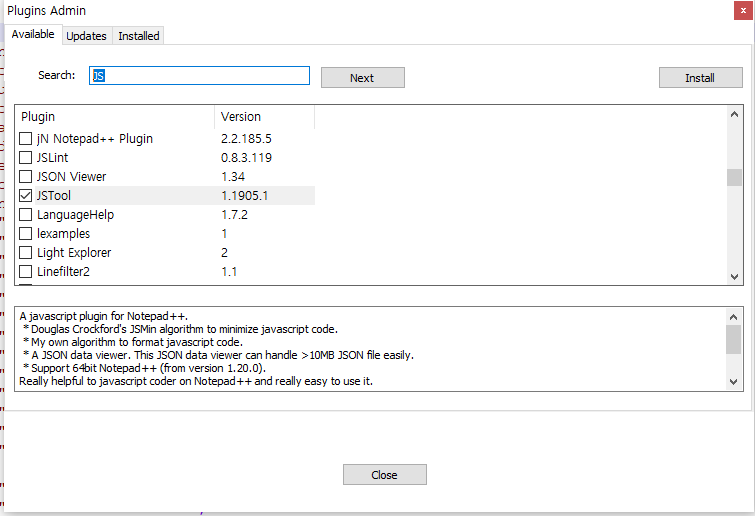This screenshot has height=516, width=755.
Task: Click the Next search button
Action: (x=363, y=77)
